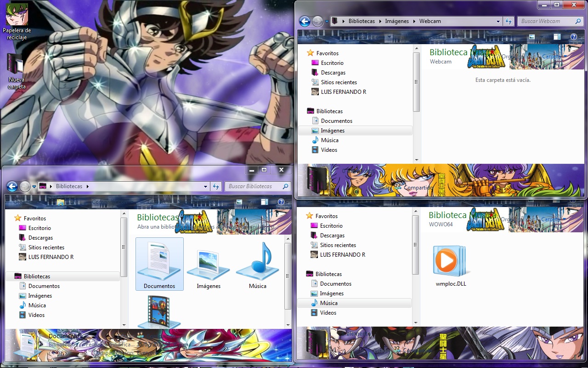Open Imágenes in Bibliotecas window sidebar

pos(40,296)
